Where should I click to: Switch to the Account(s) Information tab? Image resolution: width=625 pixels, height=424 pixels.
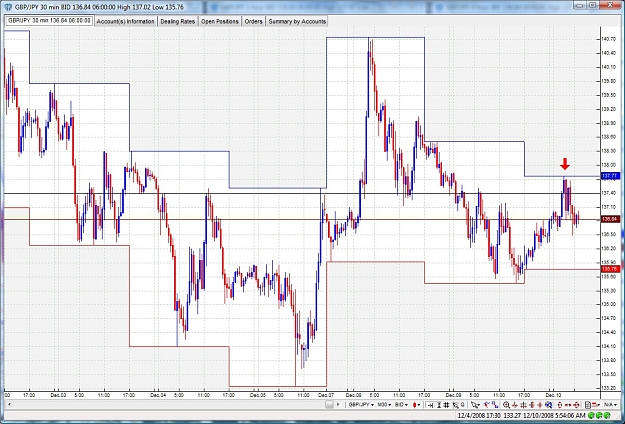click(126, 22)
